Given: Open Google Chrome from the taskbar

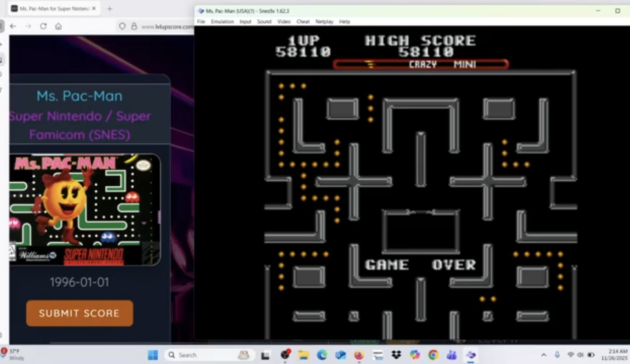Looking at the screenshot, I should coord(433,355).
